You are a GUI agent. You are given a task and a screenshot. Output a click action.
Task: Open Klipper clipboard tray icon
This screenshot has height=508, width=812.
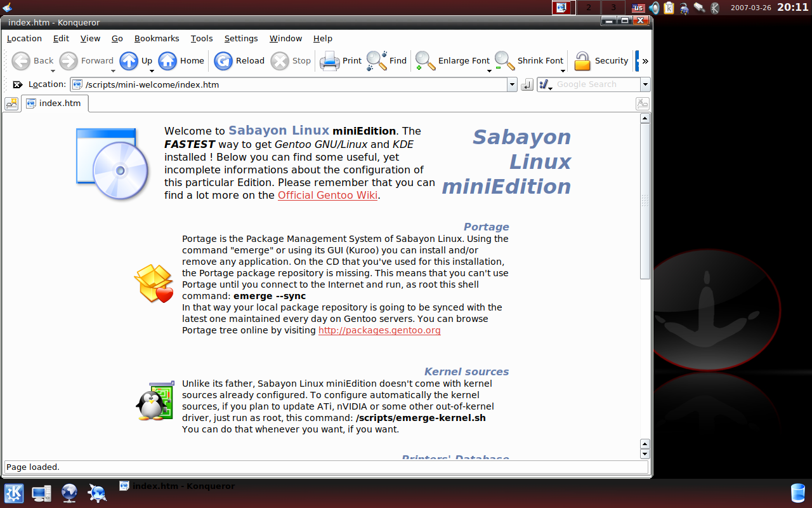tap(669, 8)
